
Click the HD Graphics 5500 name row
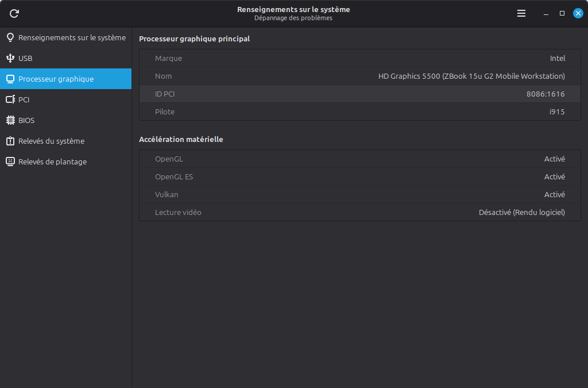[359, 76]
